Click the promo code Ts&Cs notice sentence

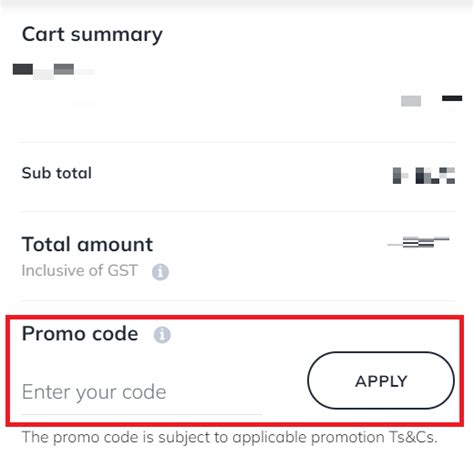point(229,437)
